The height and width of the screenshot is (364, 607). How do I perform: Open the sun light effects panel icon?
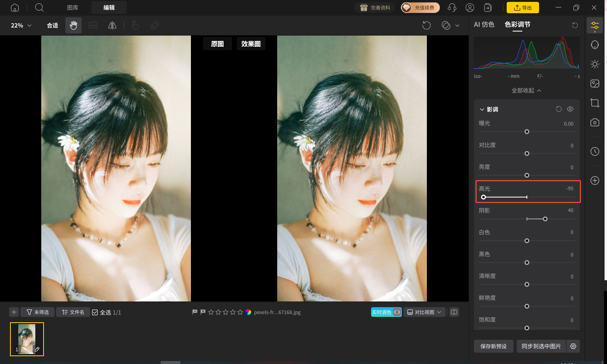click(x=595, y=64)
